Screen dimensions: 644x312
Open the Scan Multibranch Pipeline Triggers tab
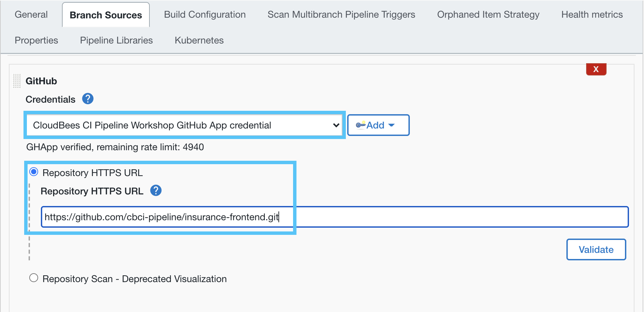341,15
